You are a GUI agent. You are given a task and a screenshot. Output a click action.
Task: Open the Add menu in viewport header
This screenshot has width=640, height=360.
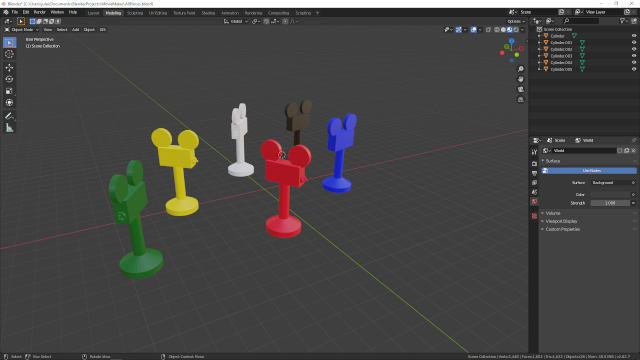coord(76,30)
